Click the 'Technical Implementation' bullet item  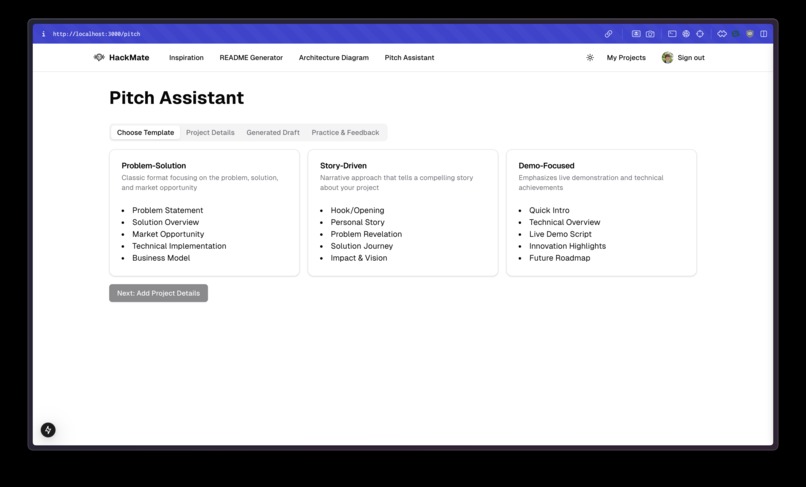coord(179,246)
